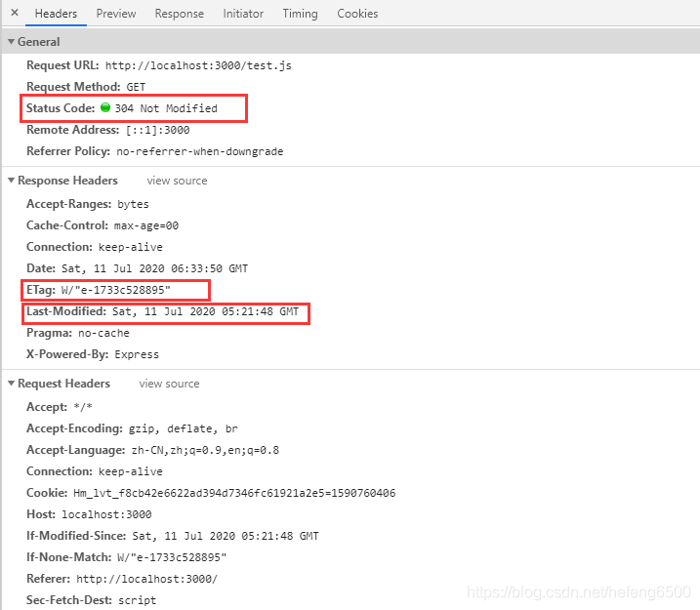Collapse the Response Headers section
The image size is (700, 610).
[11, 181]
